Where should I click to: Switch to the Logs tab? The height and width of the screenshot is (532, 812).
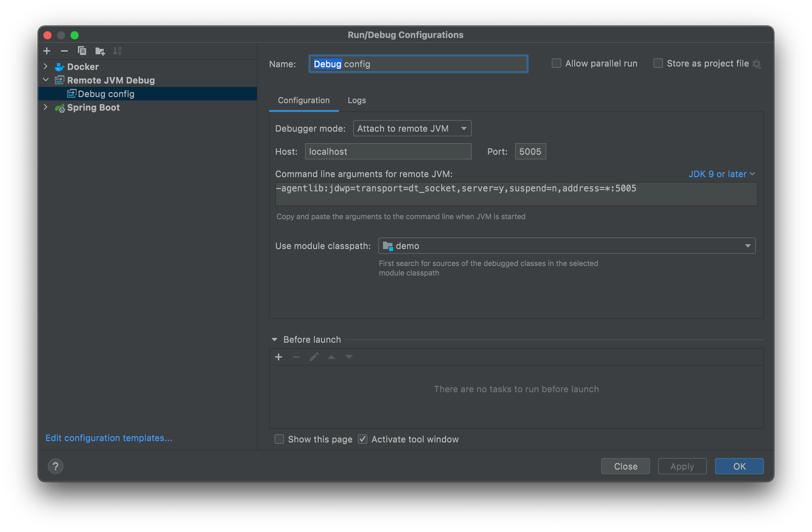tap(357, 100)
